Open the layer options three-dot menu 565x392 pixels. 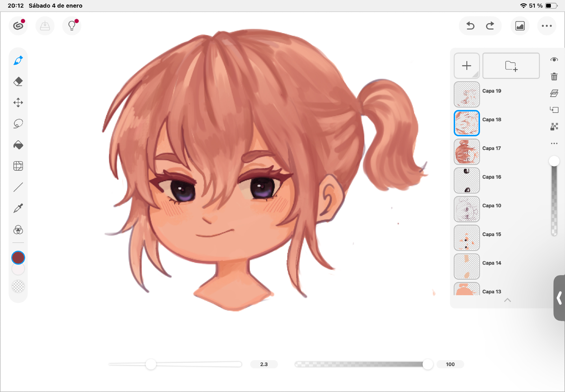(x=554, y=143)
